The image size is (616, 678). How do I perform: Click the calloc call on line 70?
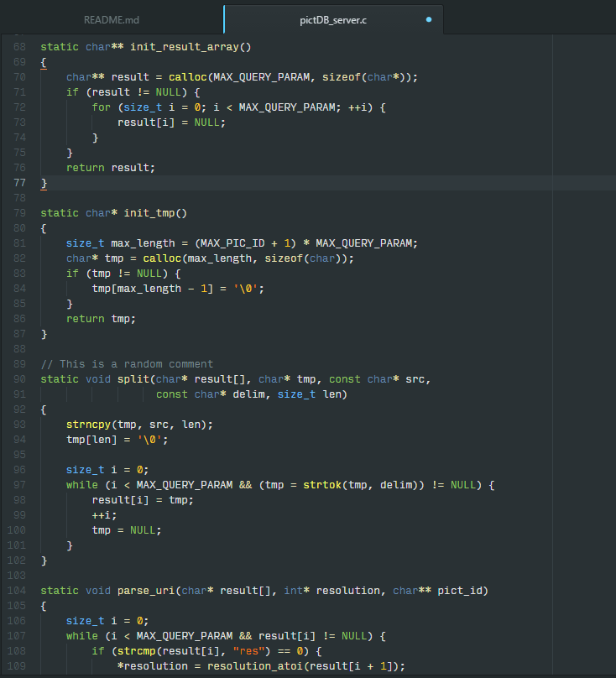tap(188, 77)
